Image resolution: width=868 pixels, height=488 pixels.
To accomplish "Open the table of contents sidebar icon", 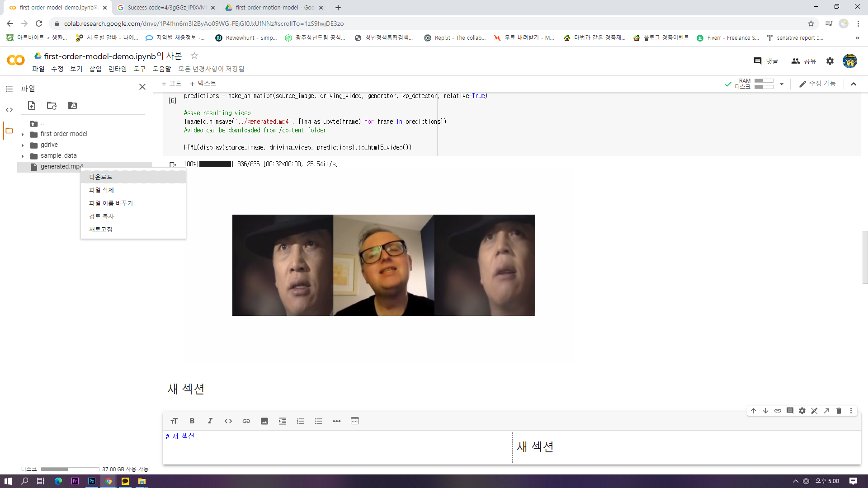I will point(9,89).
